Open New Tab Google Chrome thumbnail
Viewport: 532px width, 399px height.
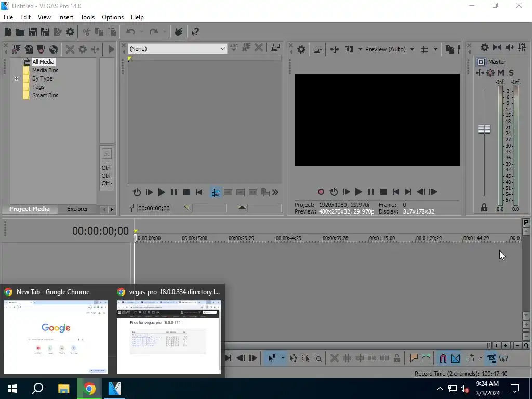56,337
